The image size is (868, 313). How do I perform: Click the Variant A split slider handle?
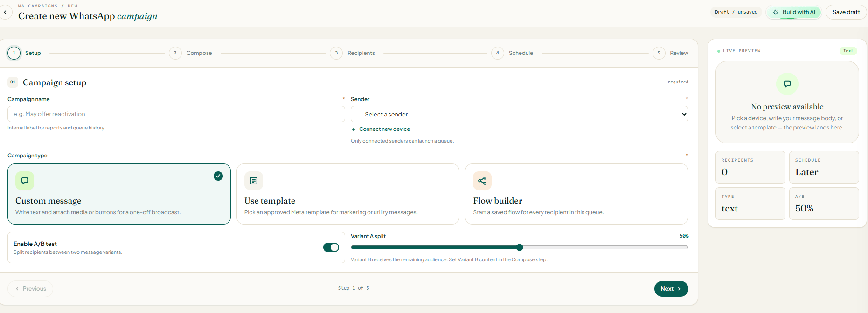pyautogui.click(x=520, y=247)
